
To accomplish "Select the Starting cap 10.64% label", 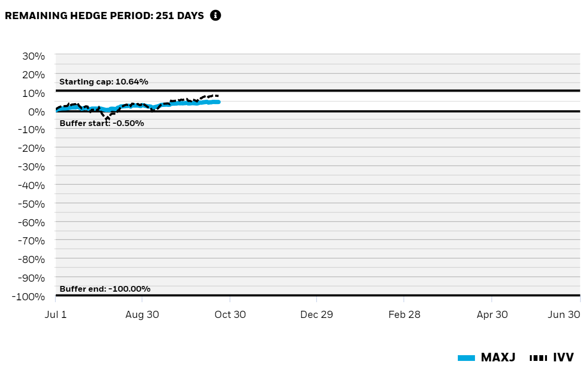I will click(103, 82).
